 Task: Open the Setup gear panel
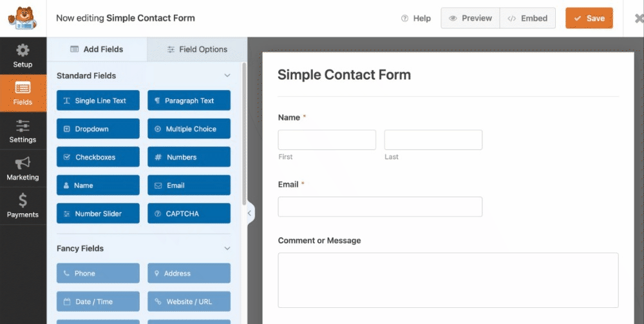[23, 56]
